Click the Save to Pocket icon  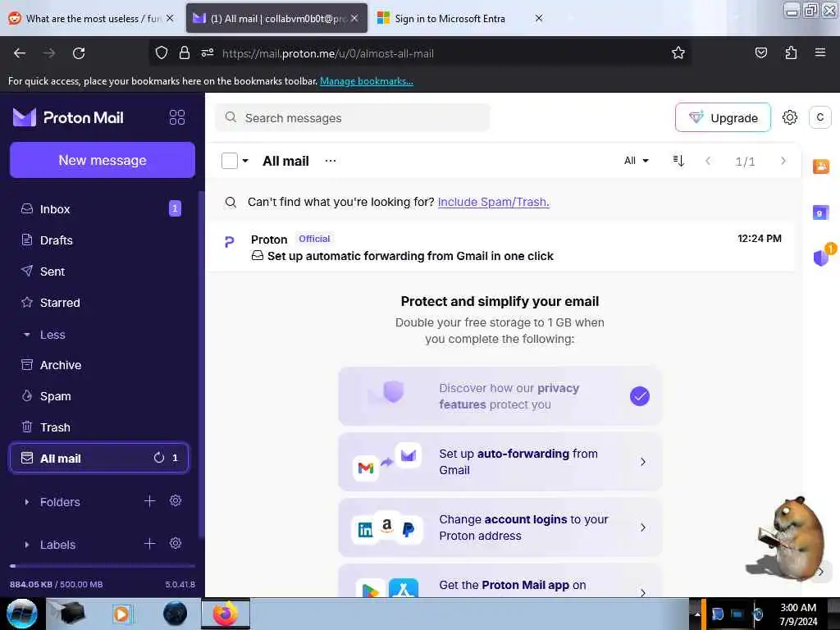tap(760, 53)
